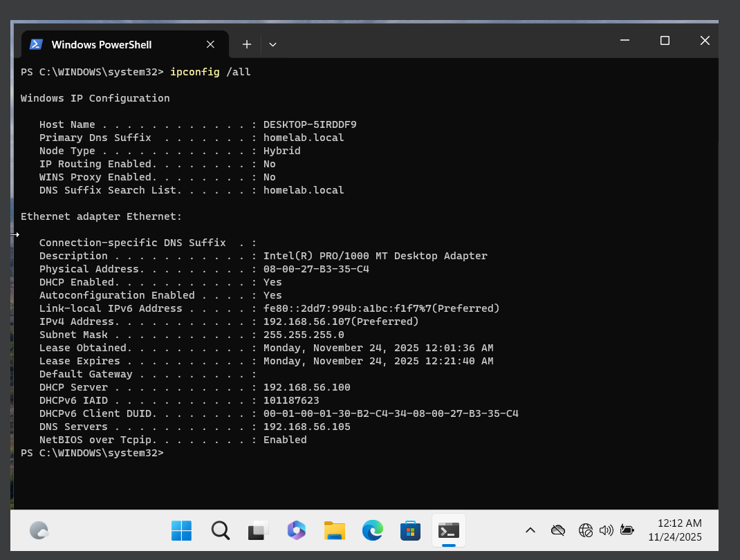The width and height of the screenshot is (740, 560).
Task: Launch the Microsoft 365 app
Action: [296, 530]
